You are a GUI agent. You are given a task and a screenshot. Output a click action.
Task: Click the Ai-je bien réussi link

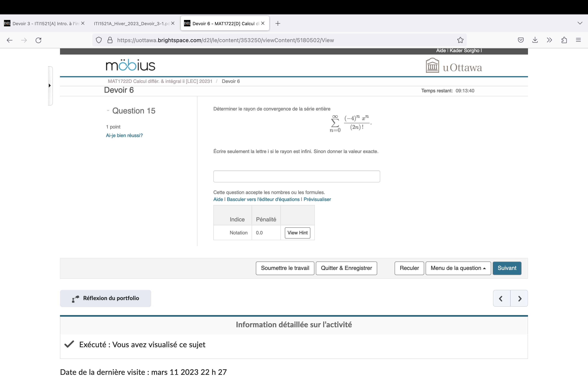point(124,135)
